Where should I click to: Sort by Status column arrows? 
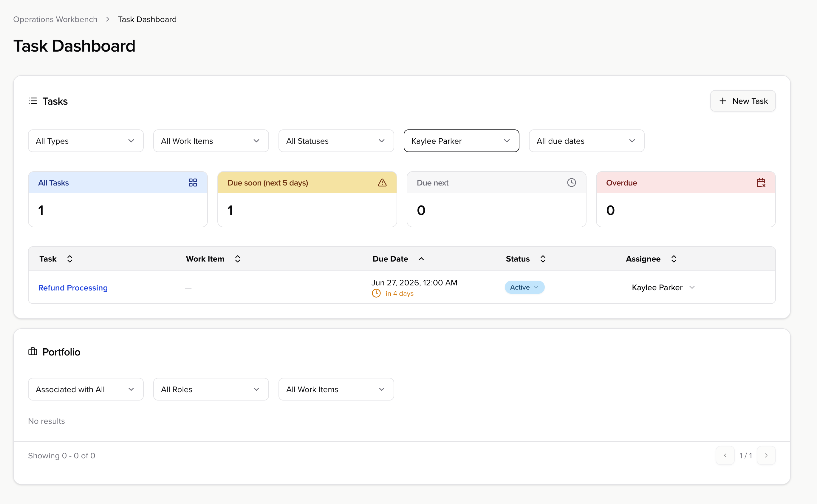pyautogui.click(x=543, y=259)
